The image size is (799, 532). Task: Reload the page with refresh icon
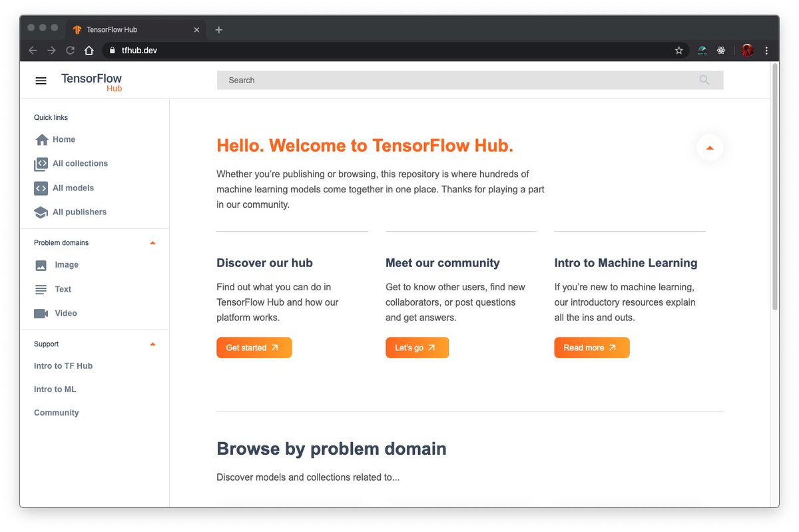pyautogui.click(x=70, y=51)
